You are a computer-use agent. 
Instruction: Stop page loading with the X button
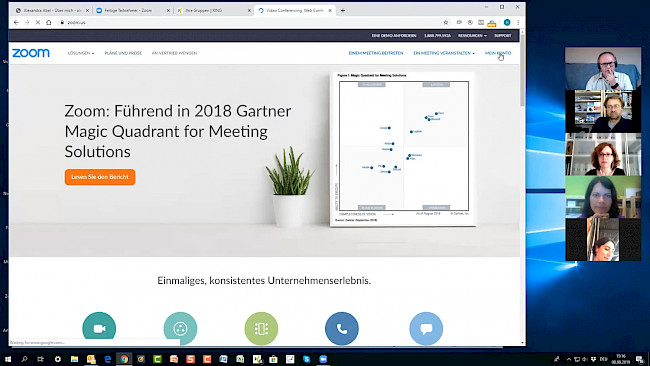pos(38,22)
